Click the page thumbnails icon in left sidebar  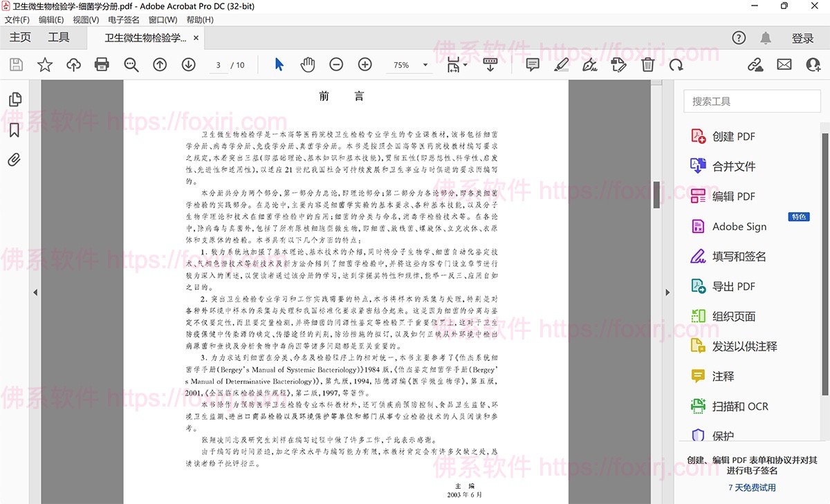[x=15, y=98]
